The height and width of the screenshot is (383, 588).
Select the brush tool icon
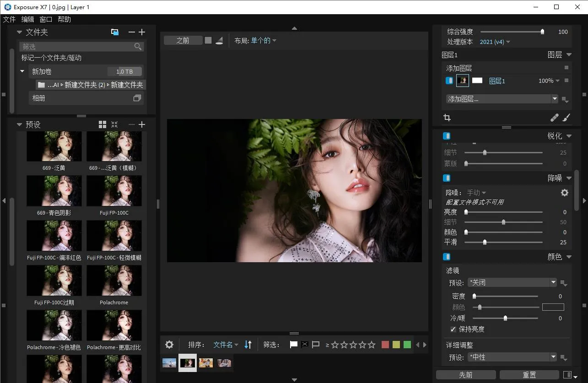(x=566, y=118)
